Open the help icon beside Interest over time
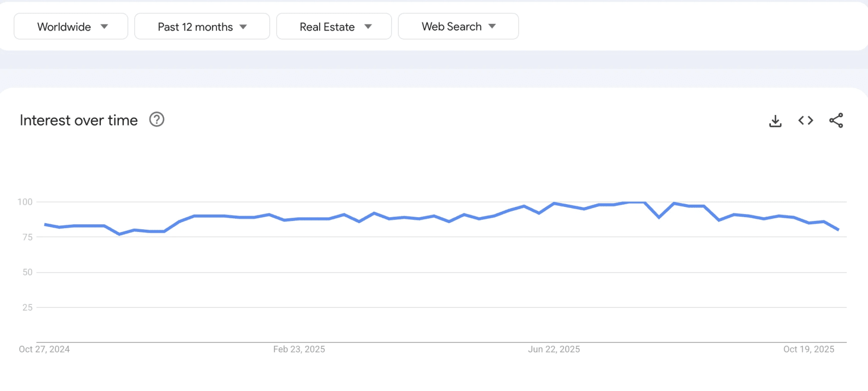Image resolution: width=868 pixels, height=391 pixels. tap(157, 119)
